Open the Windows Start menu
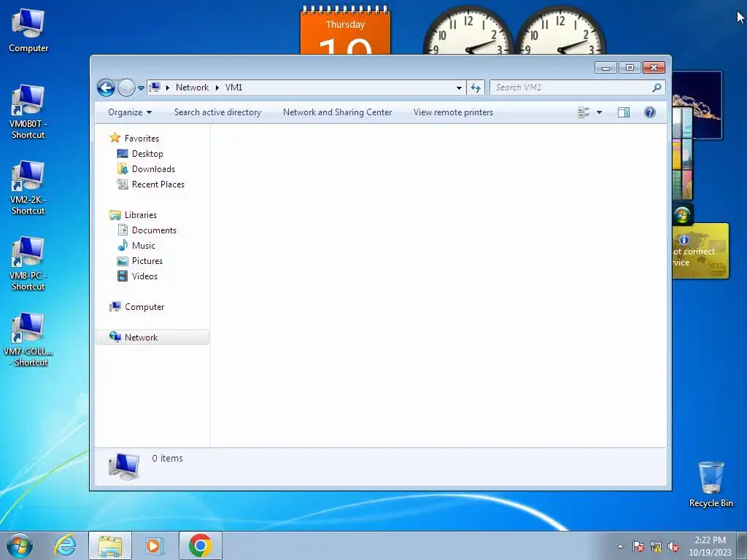This screenshot has width=747, height=560. point(20,545)
